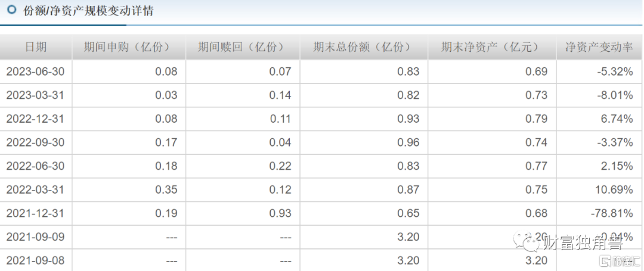This screenshot has height=271, width=644.
Task: Select redemption value 0.11 in 2022-12-31 row
Action: pos(280,119)
